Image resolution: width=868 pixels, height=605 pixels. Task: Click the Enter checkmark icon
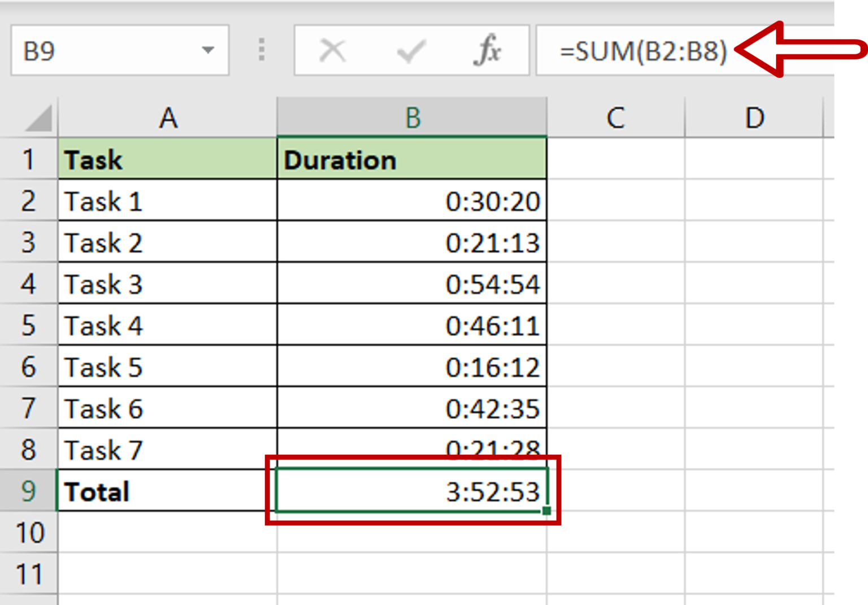(410, 50)
